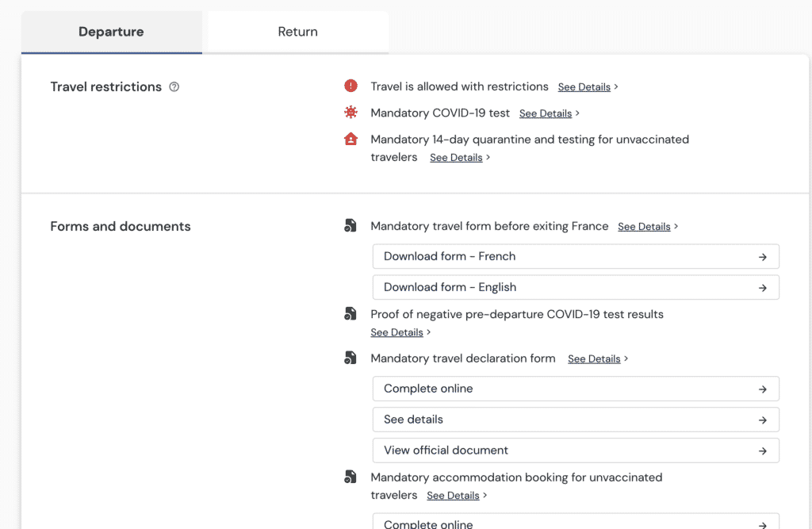
Task: Open See Details for 14-day quarantine
Action: (x=456, y=158)
